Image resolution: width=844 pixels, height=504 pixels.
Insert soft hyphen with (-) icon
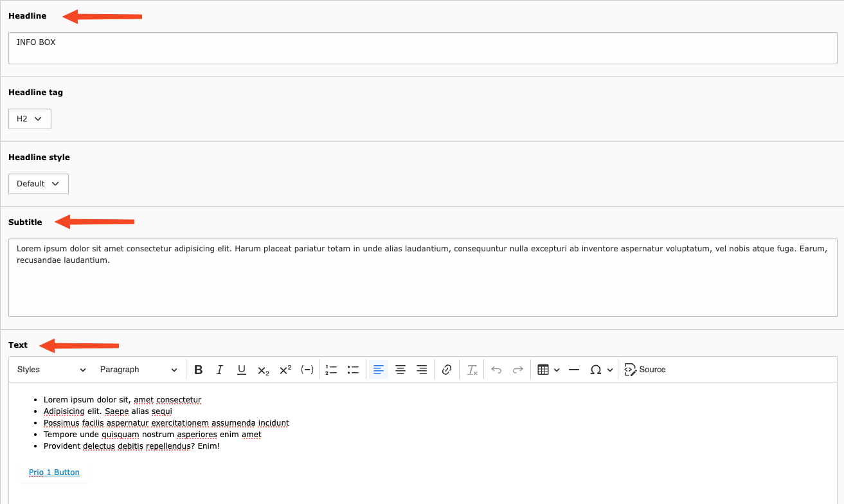(x=307, y=370)
